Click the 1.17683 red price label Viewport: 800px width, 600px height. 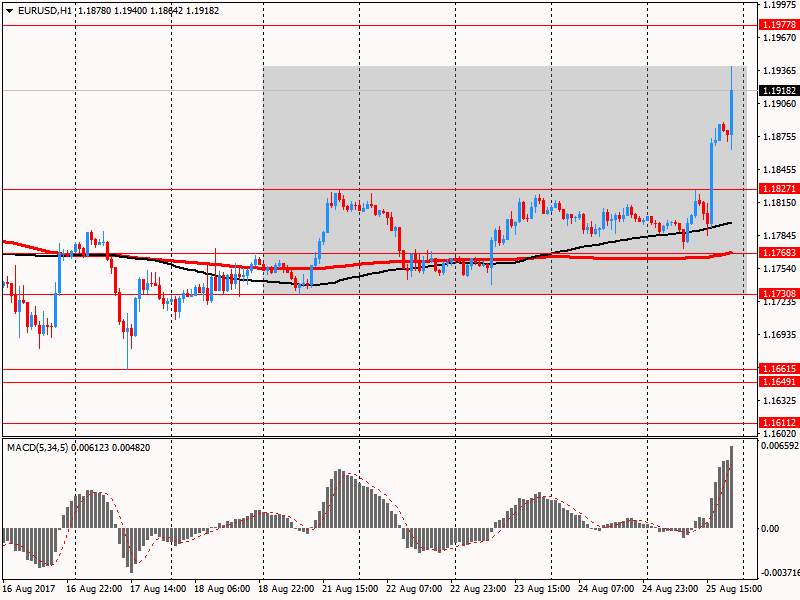[x=779, y=253]
